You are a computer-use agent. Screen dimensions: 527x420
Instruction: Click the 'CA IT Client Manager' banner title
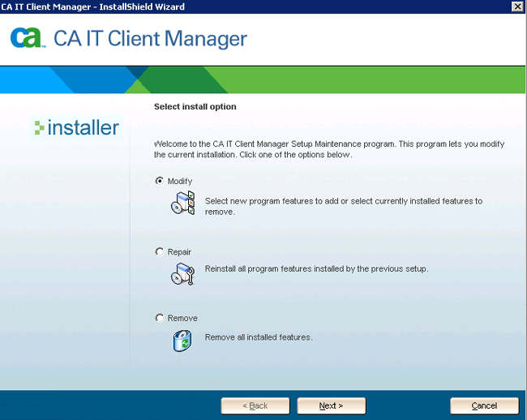pyautogui.click(x=150, y=39)
